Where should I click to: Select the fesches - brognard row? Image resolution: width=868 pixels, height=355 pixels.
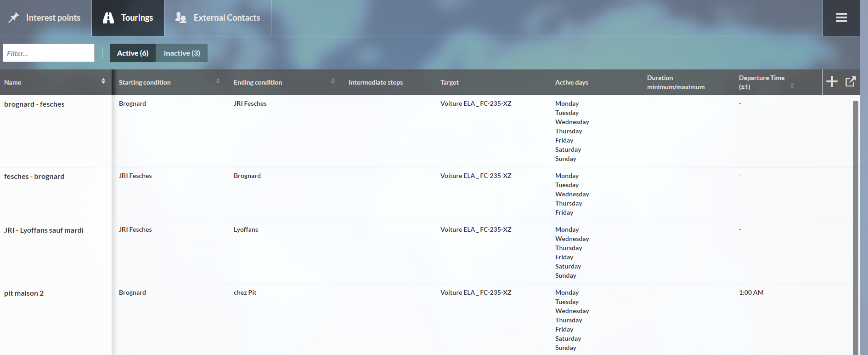point(34,177)
